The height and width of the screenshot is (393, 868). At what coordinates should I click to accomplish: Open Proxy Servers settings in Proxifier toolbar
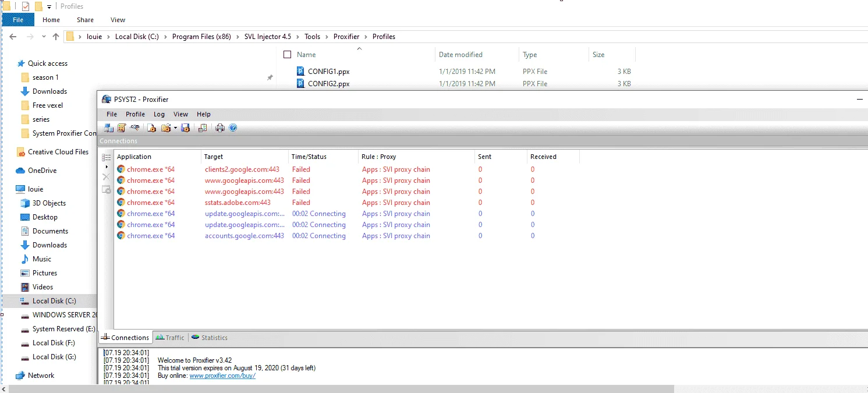[x=109, y=128]
